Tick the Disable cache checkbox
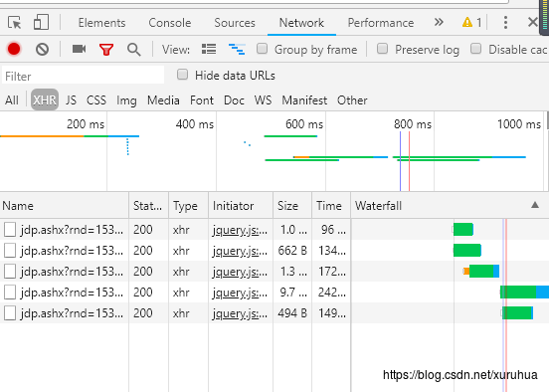The width and height of the screenshot is (549, 392). (x=475, y=49)
